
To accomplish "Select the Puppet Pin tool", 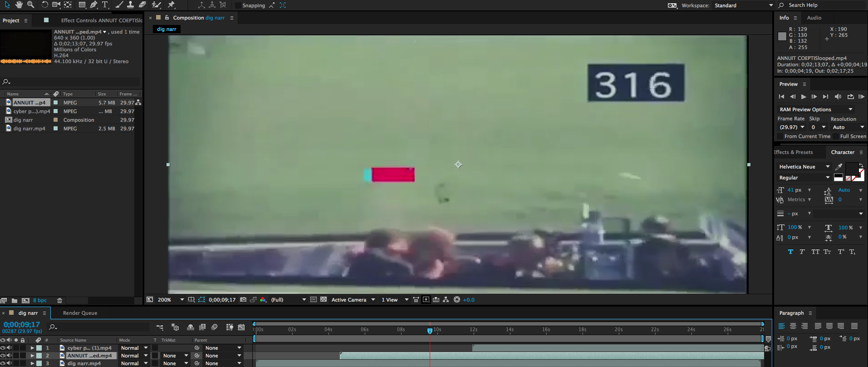I will [171, 5].
